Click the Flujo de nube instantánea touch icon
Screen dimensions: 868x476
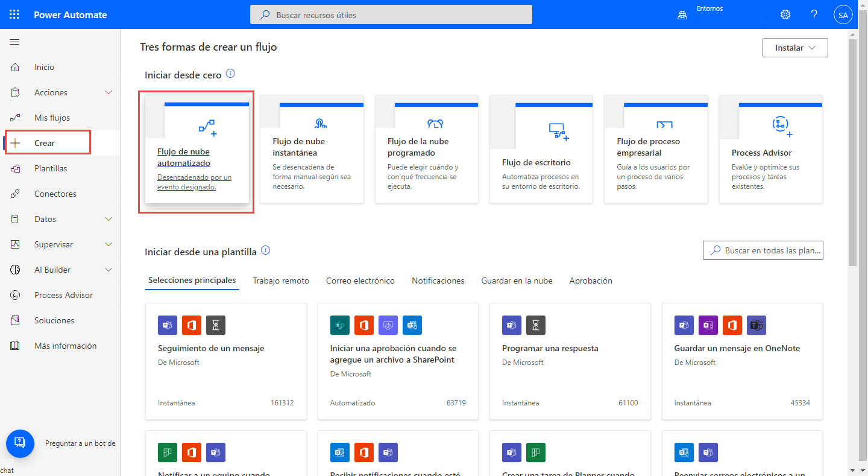click(321, 123)
